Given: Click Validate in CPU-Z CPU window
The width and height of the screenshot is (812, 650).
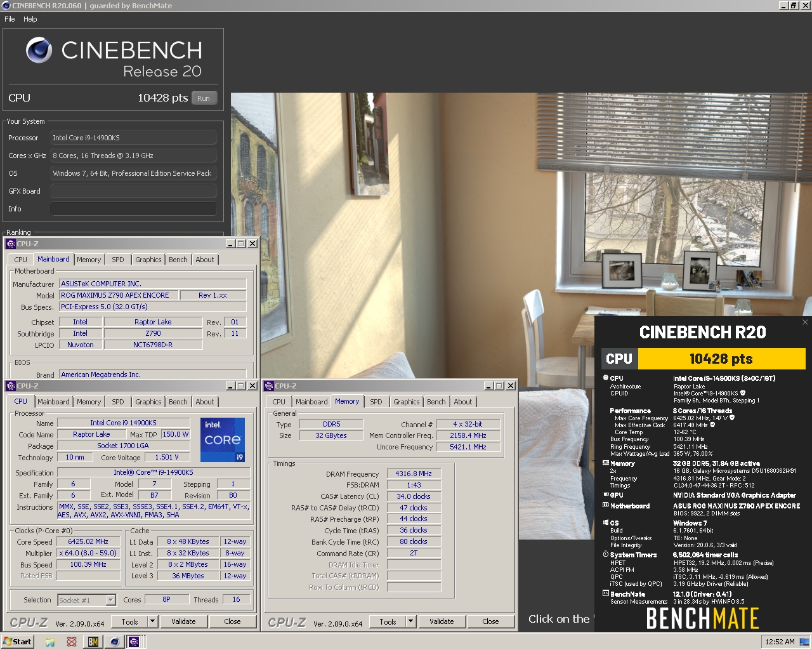Looking at the screenshot, I should pyautogui.click(x=183, y=621).
